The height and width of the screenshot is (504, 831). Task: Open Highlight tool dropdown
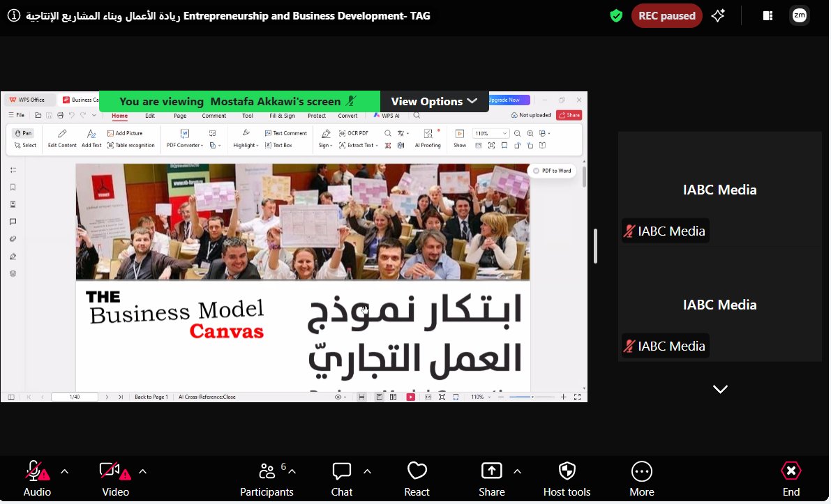pyautogui.click(x=246, y=139)
